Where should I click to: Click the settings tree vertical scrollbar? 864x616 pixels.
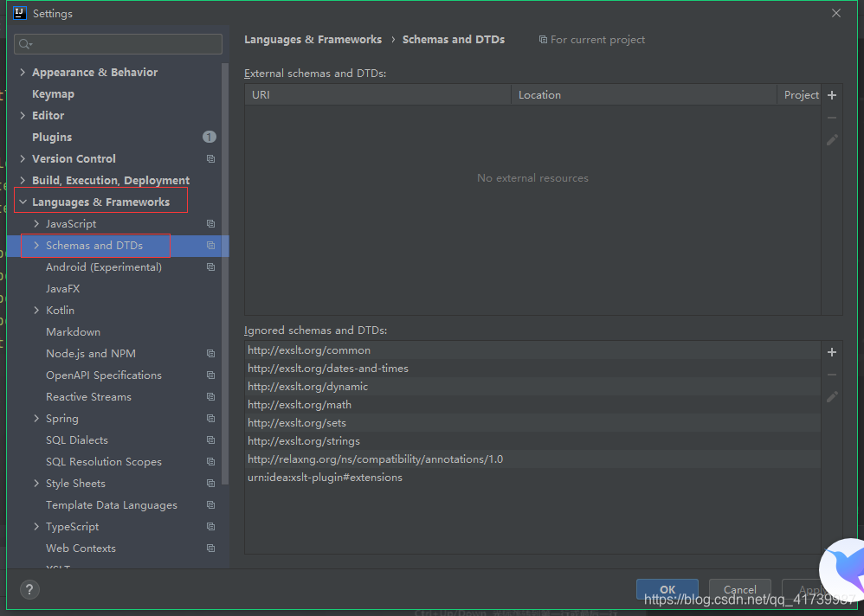click(x=225, y=273)
